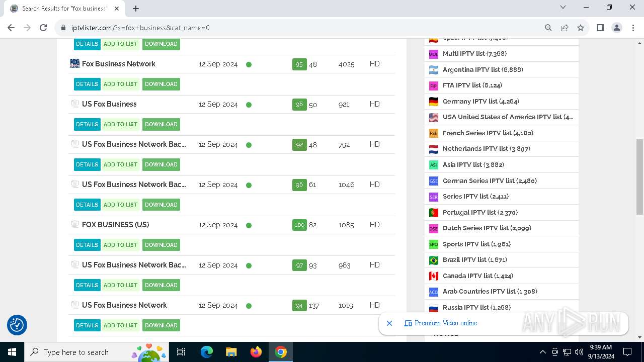
Task: Open Argentina IPTV list category
Action: [x=483, y=69]
